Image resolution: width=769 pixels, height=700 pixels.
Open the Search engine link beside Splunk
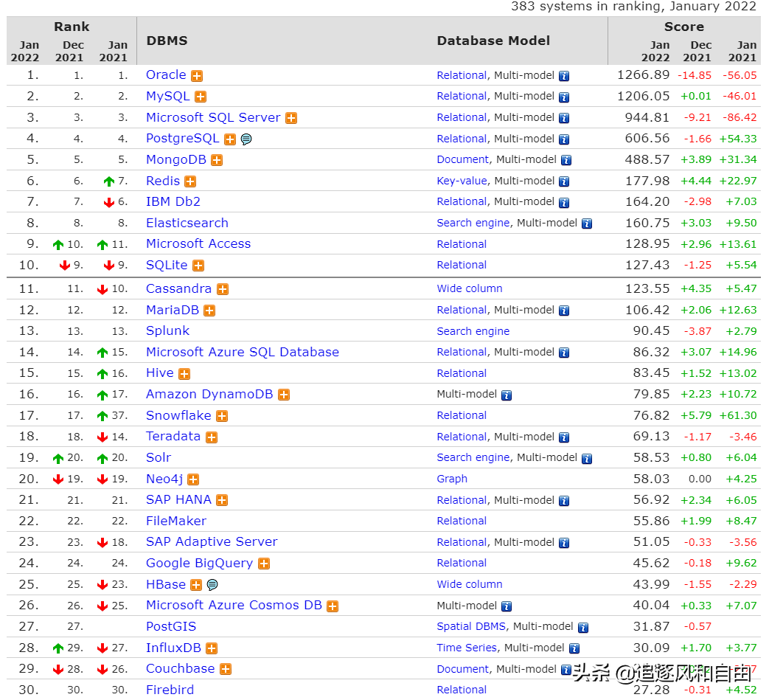click(x=473, y=331)
